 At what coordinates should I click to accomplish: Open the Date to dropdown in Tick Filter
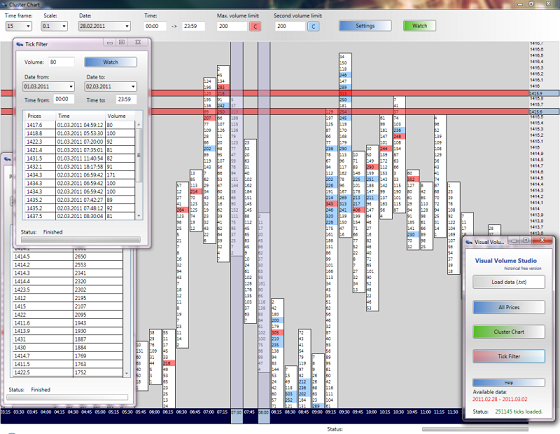coord(110,86)
